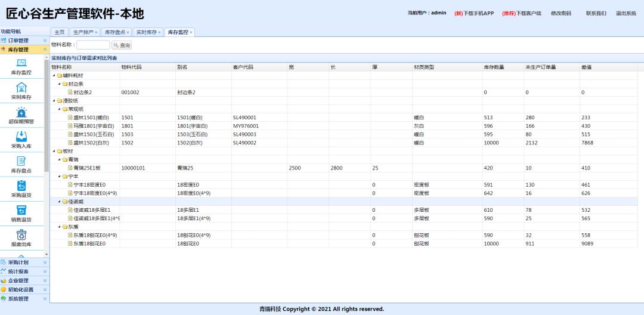644x315 pixels.
Task: Select material code 10000101
Action: [133, 168]
